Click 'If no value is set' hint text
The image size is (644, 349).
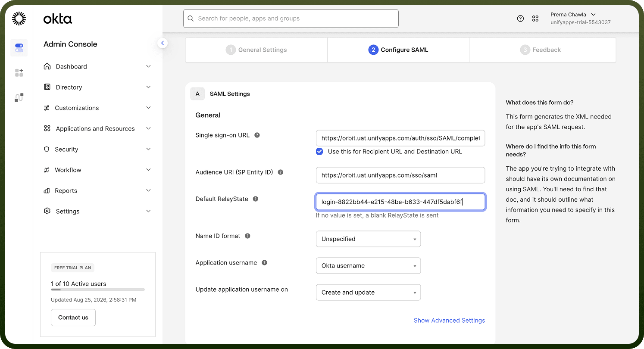click(377, 215)
